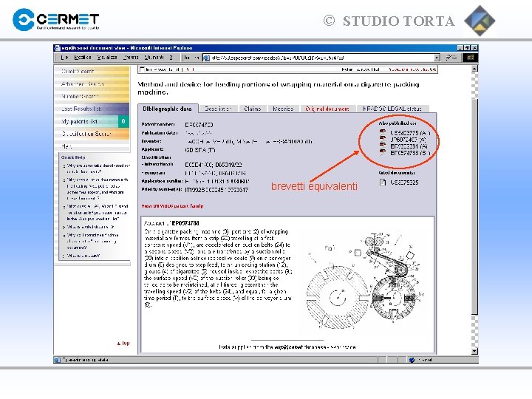The width and height of the screenshot is (532, 399).
Task: Open the INPADOC LEGAL status tab
Action: [x=392, y=109]
